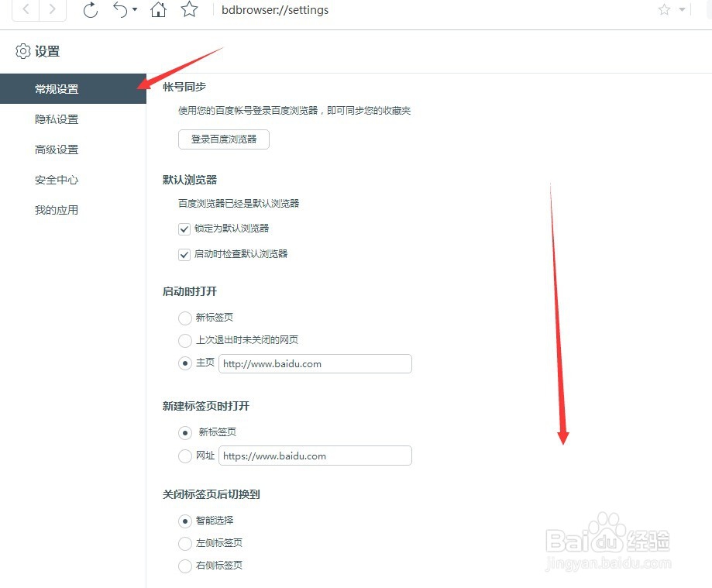
Task: Click the bookmark star in the toolbar
Action: click(189, 11)
